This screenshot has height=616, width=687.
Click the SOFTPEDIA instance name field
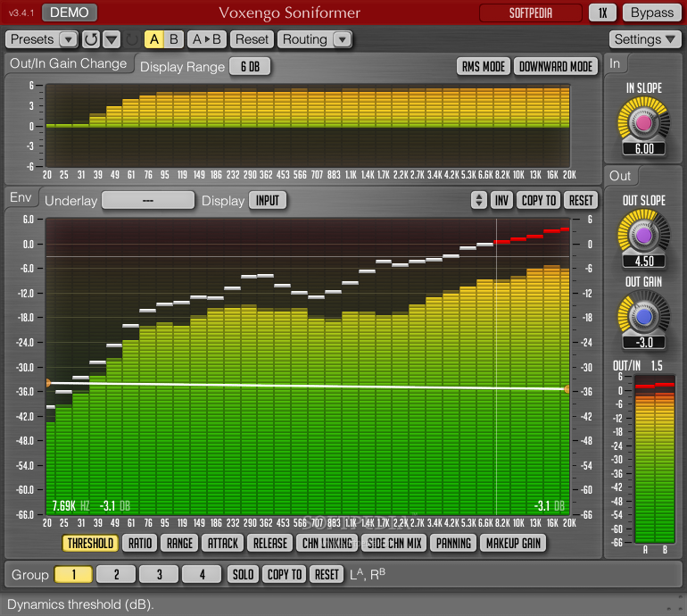tap(531, 12)
